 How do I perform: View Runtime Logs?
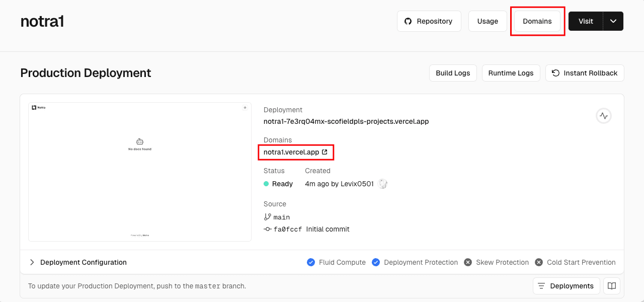tap(511, 73)
